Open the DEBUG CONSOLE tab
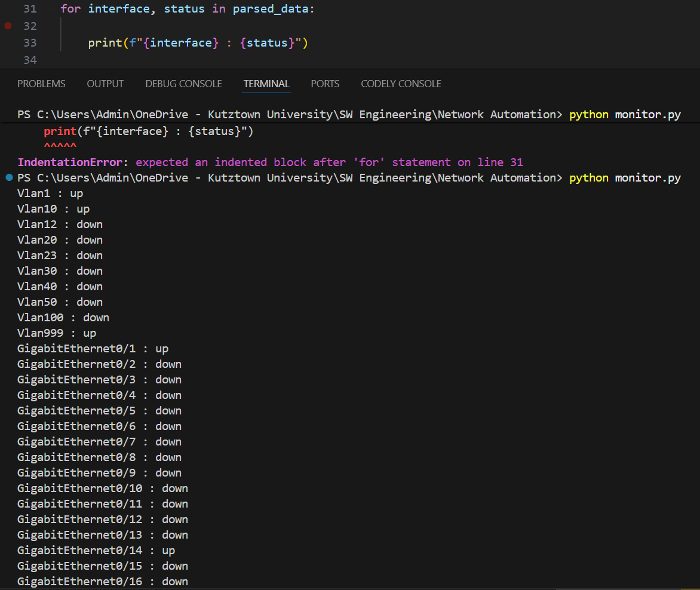This screenshot has height=590, width=700. pyautogui.click(x=183, y=84)
